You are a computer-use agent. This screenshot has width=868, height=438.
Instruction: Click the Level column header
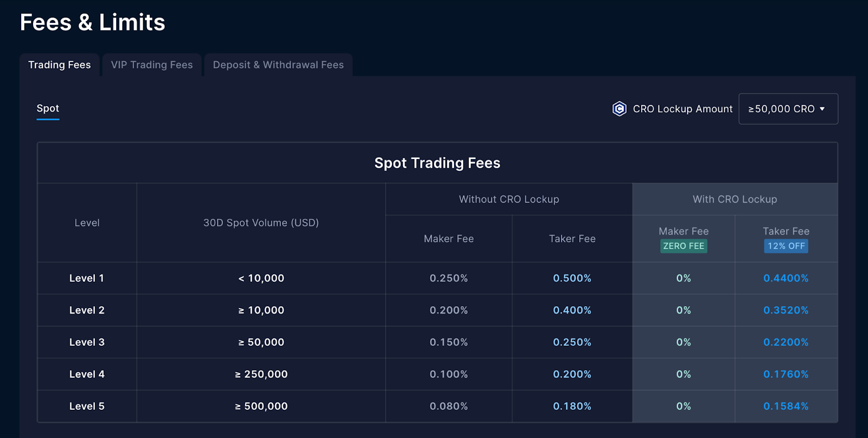(87, 223)
